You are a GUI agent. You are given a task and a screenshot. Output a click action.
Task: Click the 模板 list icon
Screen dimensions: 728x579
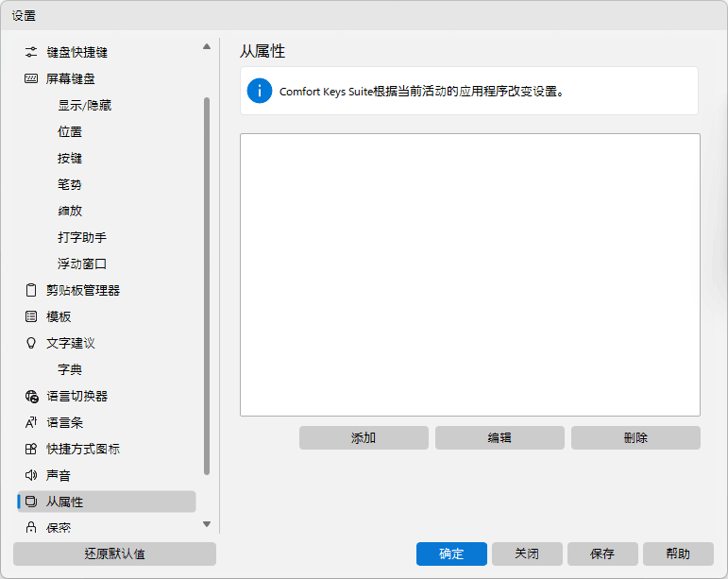coord(31,316)
